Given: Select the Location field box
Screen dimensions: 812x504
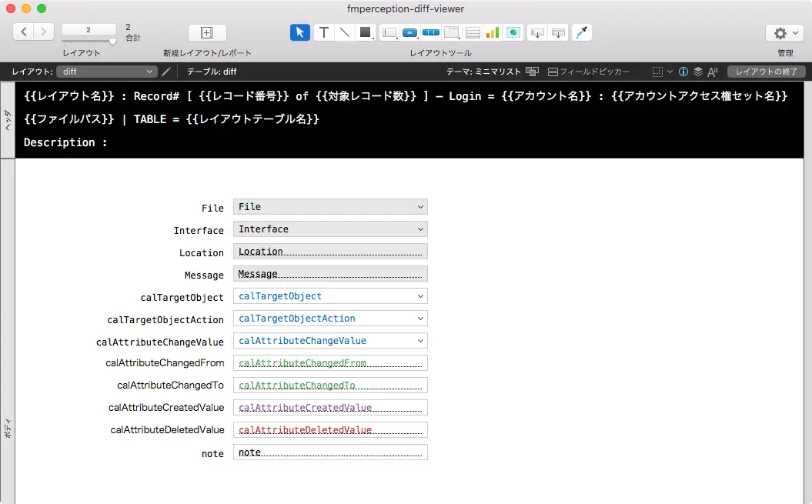Looking at the screenshot, I should point(330,251).
